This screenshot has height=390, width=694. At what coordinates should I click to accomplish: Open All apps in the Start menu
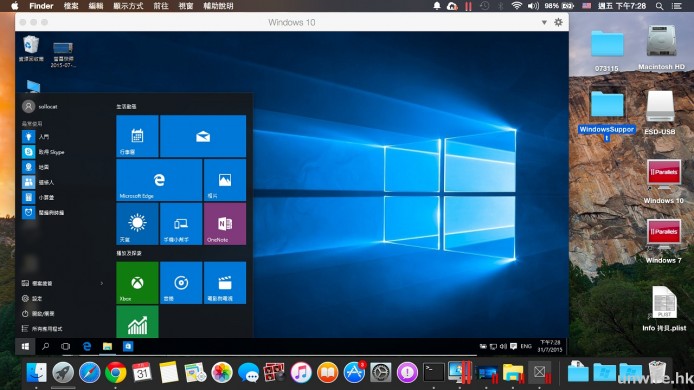pos(42,328)
